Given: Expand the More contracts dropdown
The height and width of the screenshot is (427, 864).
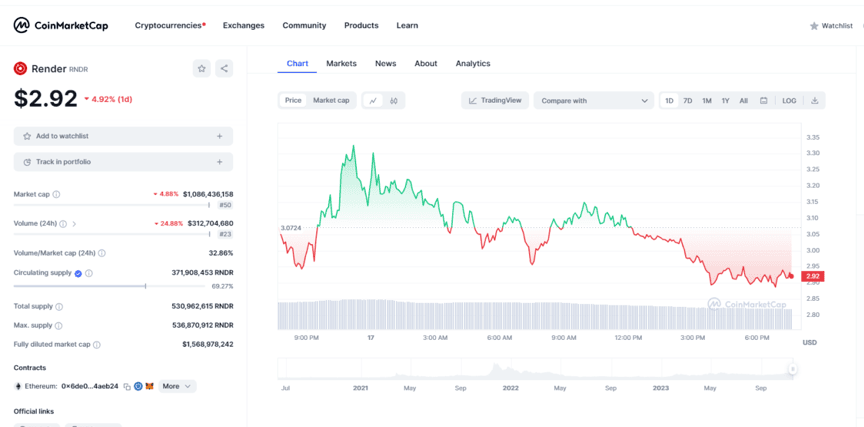Looking at the screenshot, I should tap(176, 386).
